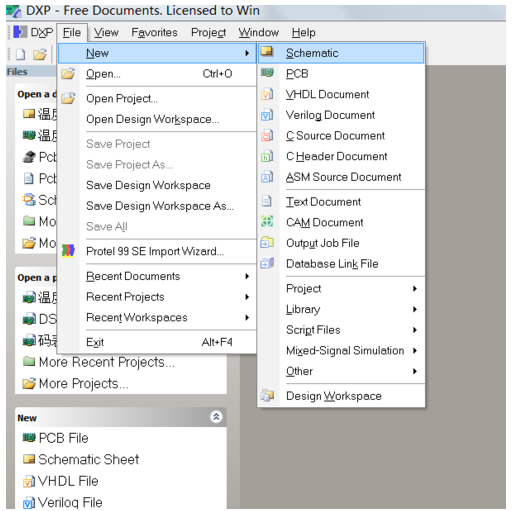Click the Database Link File icon
The height and width of the screenshot is (511, 513).
coord(267,263)
